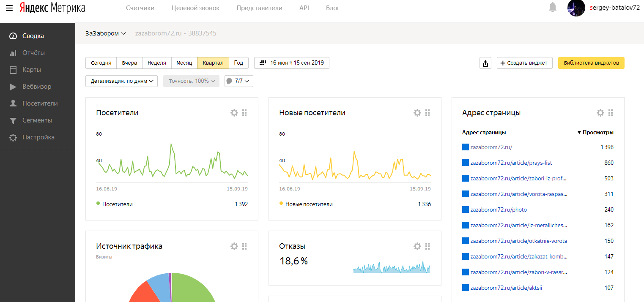644x302 pixels.
Task: Open settings gear of Источник трафика widget
Action: click(234, 246)
